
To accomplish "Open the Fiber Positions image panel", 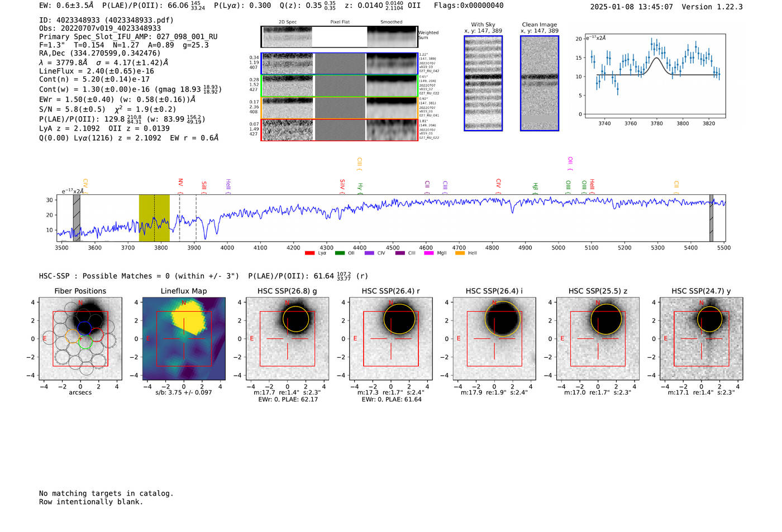I will (x=80, y=338).
